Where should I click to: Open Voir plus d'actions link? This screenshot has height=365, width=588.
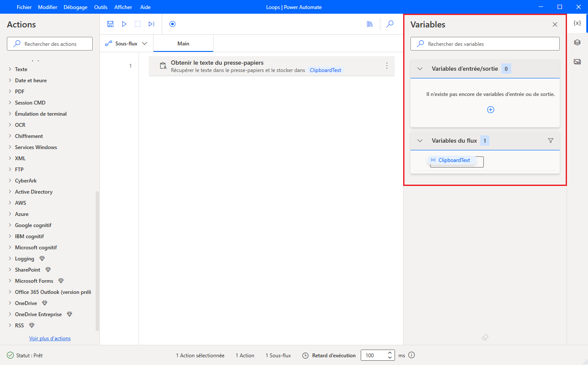click(x=50, y=338)
